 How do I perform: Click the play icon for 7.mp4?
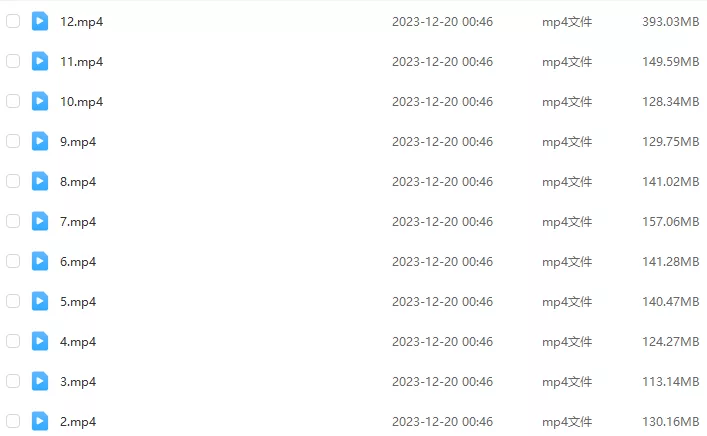point(40,221)
